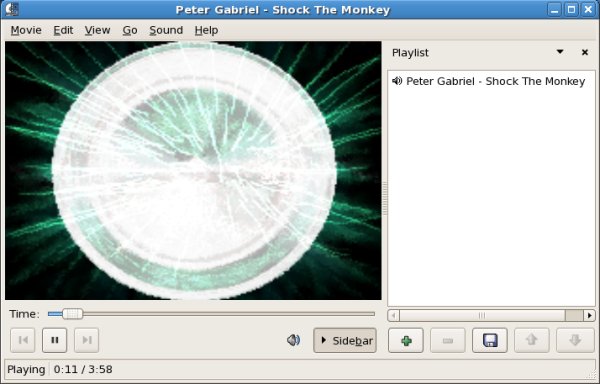
Task: Open the Go menu
Action: click(x=130, y=30)
